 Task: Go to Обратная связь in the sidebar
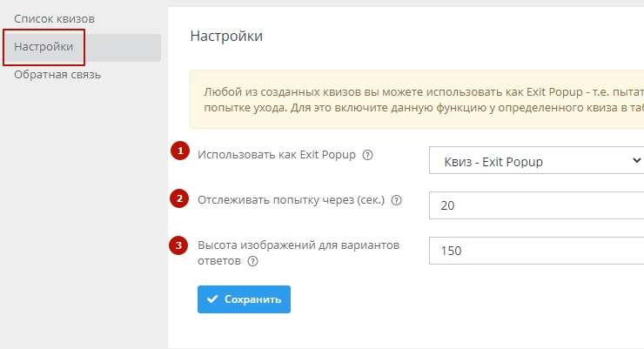[57, 75]
